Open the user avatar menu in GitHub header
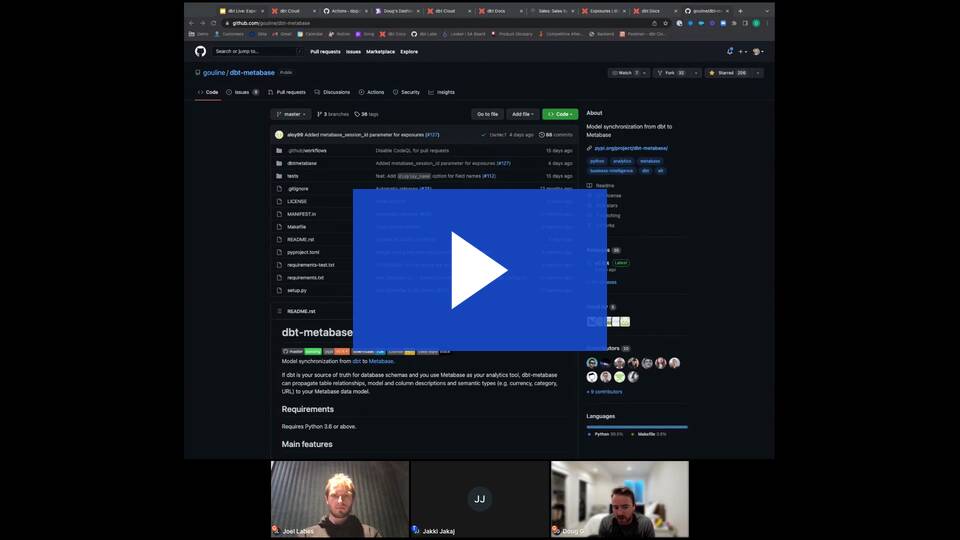 (x=758, y=52)
